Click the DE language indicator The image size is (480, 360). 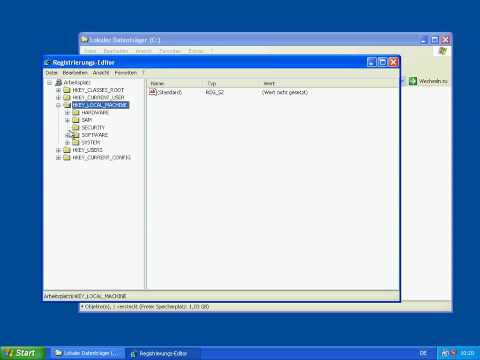pos(423,353)
